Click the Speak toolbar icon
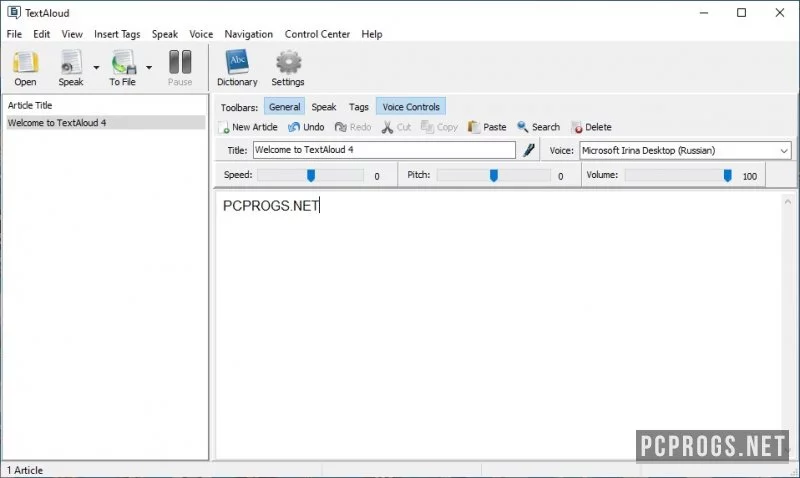 pos(71,68)
